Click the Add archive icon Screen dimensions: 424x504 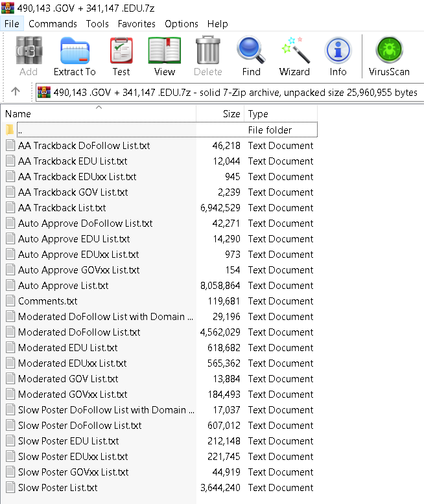(x=29, y=56)
